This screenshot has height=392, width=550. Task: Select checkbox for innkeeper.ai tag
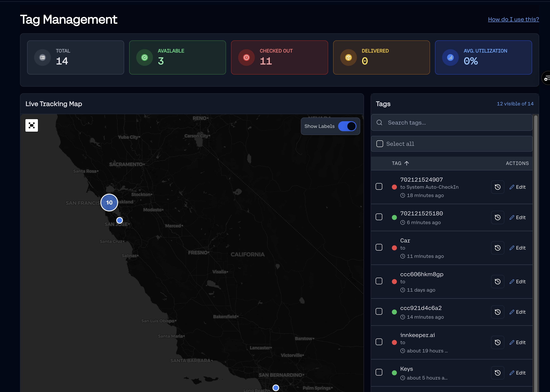(379, 342)
